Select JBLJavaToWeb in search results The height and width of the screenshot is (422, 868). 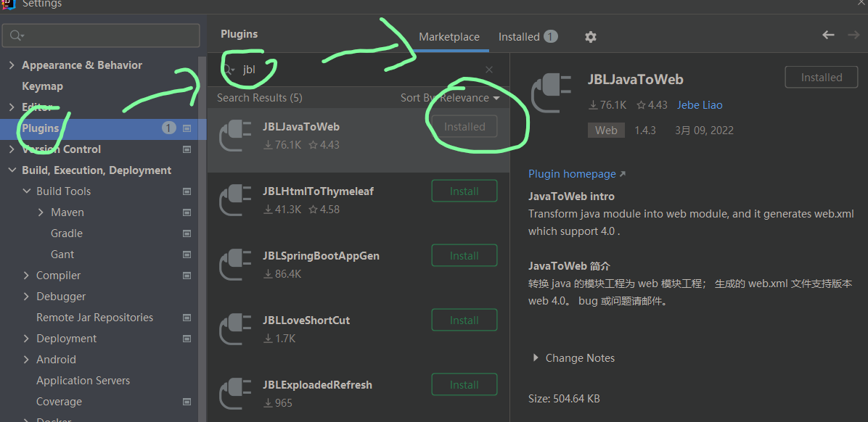[x=358, y=139]
